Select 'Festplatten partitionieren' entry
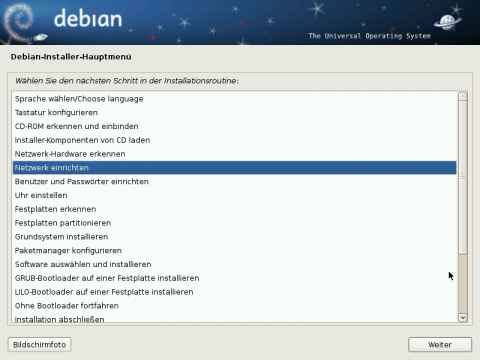The height and width of the screenshot is (360, 480). [234, 223]
